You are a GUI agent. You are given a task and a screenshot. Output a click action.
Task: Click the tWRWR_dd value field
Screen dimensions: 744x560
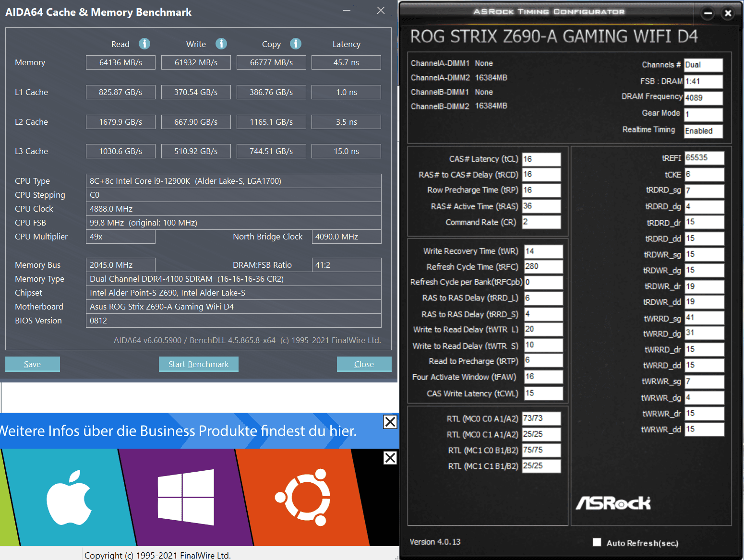704,429
